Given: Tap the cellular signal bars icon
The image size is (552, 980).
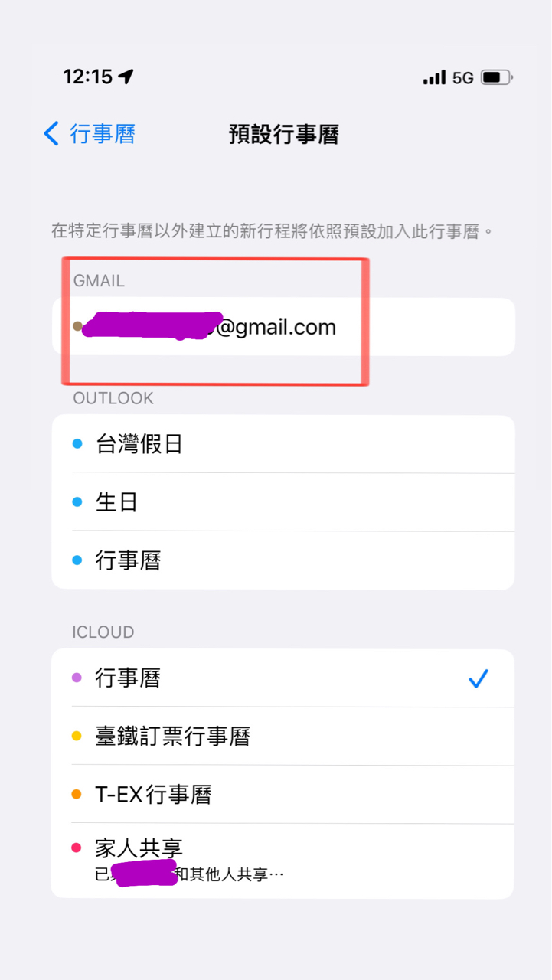Looking at the screenshot, I should click(x=434, y=77).
